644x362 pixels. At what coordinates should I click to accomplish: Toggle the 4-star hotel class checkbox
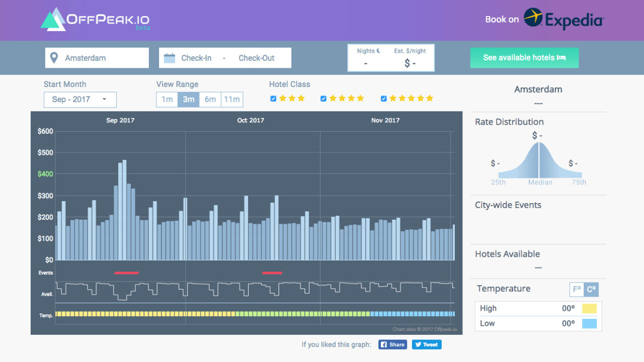coord(324,99)
